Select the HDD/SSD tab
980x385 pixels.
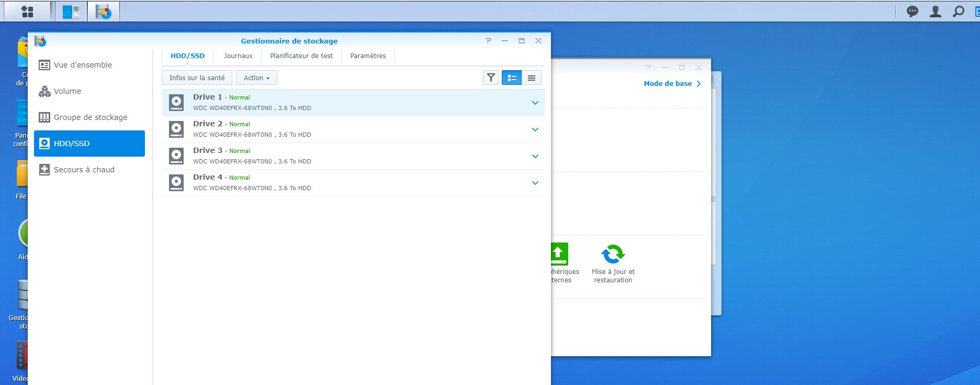pos(187,56)
